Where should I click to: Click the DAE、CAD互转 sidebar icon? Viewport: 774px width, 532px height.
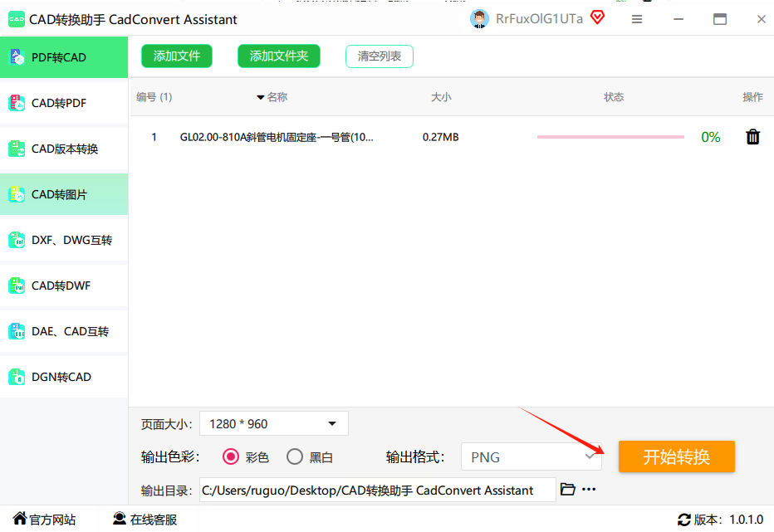(17, 331)
